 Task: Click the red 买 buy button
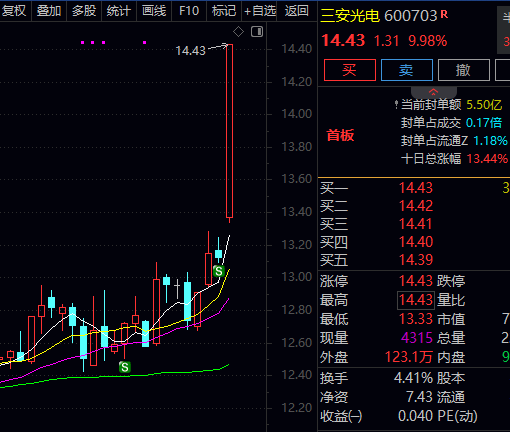[350, 70]
